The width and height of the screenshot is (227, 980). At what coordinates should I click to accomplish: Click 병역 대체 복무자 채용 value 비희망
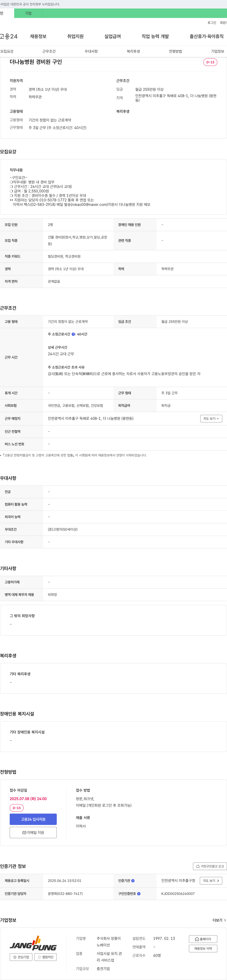(x=52, y=595)
